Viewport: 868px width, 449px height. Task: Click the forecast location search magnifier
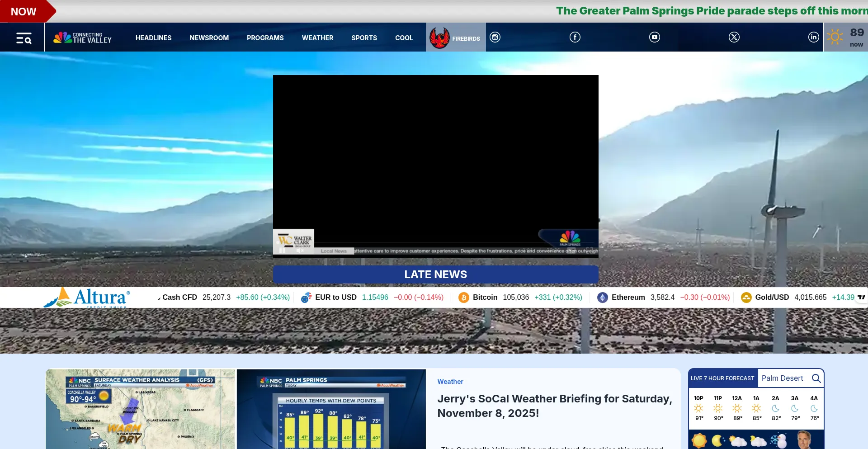tap(816, 378)
